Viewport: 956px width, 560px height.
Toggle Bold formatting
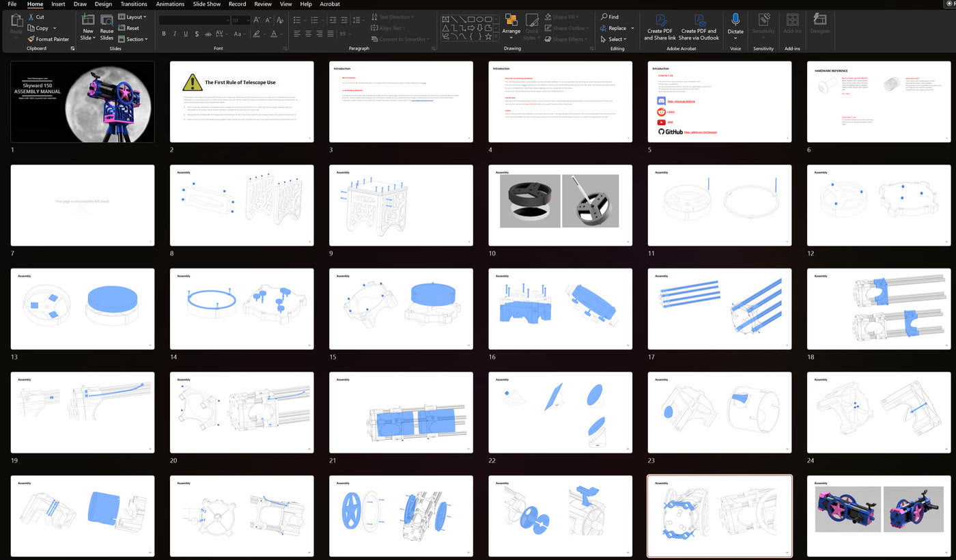pos(164,33)
